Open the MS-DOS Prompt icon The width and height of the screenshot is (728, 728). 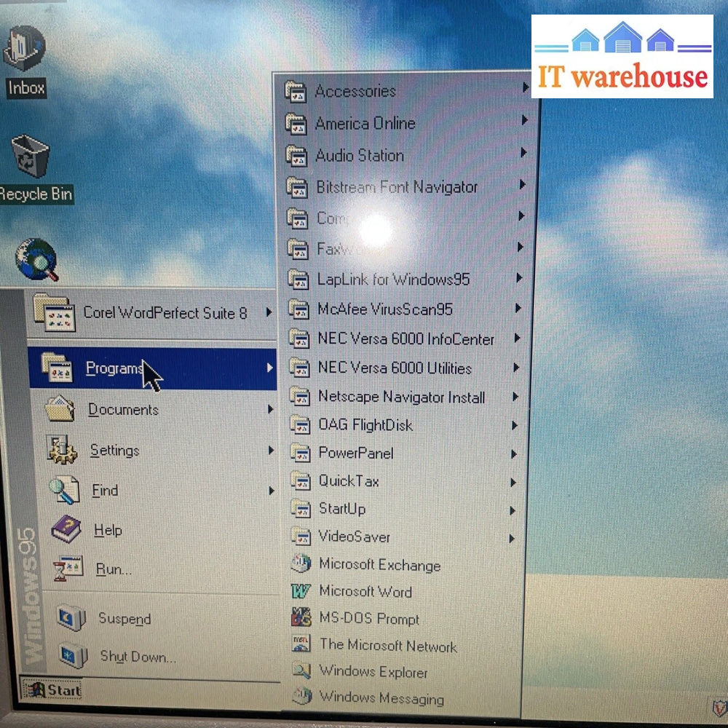point(301,618)
